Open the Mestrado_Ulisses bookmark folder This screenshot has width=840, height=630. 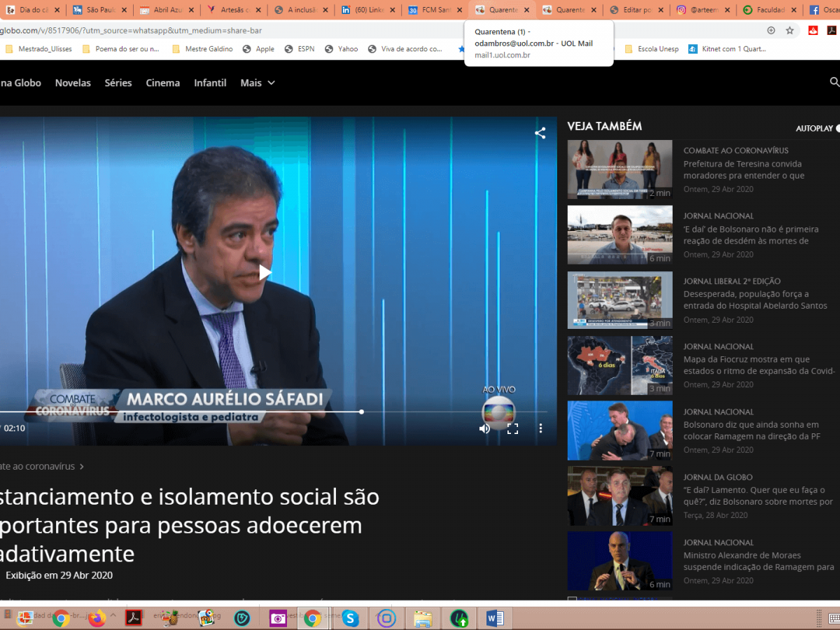(38, 49)
